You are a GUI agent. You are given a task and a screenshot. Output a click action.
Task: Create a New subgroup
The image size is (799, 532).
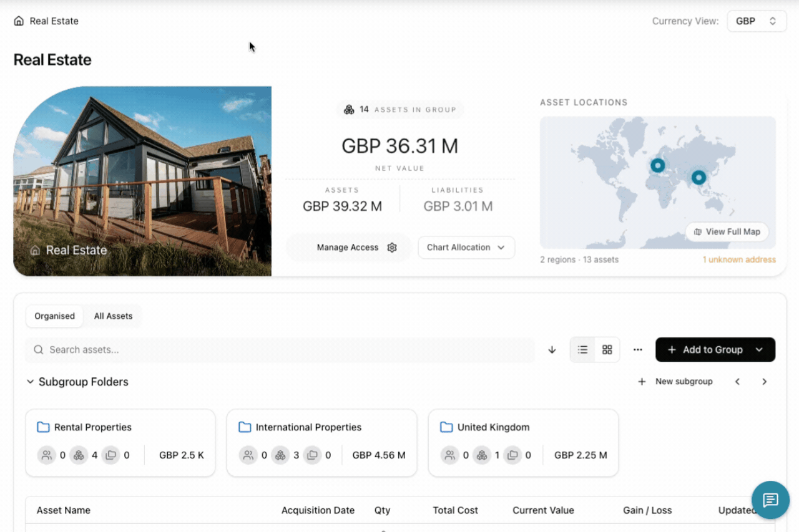click(x=675, y=382)
